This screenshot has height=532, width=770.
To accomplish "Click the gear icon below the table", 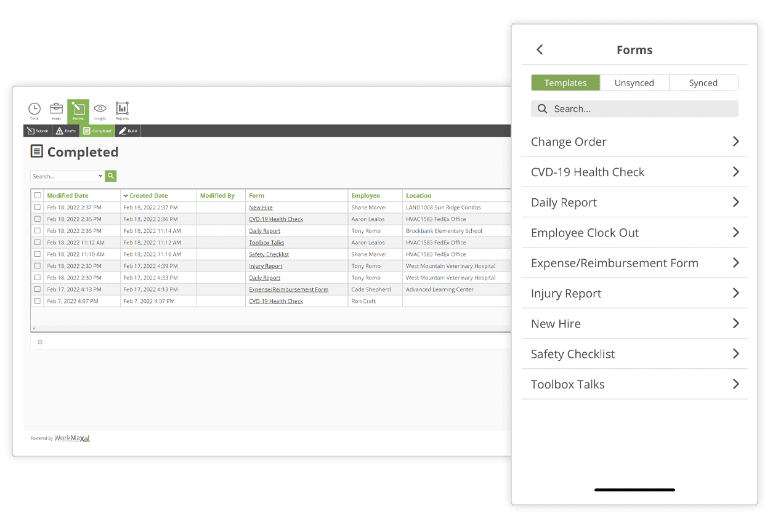I will pyautogui.click(x=40, y=342).
